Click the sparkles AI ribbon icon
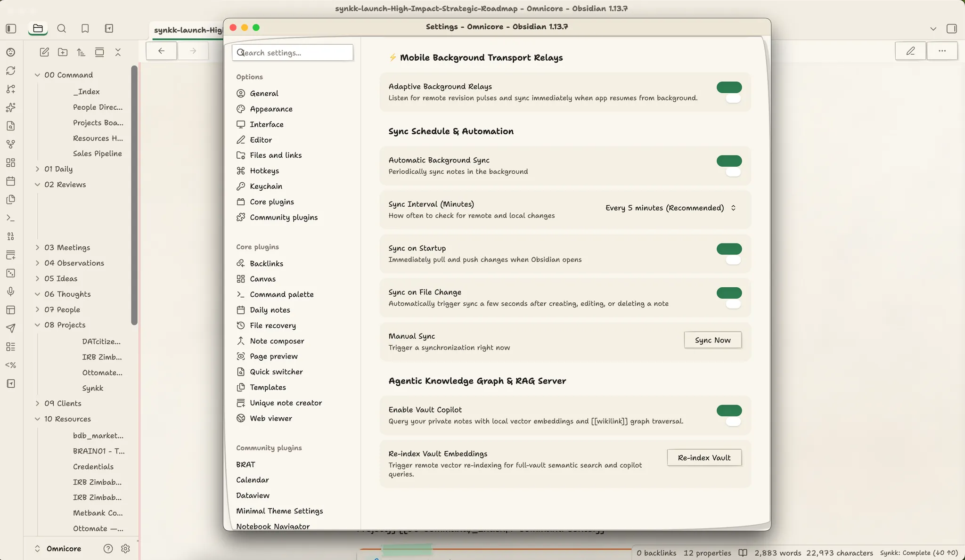965x560 pixels. tap(11, 107)
